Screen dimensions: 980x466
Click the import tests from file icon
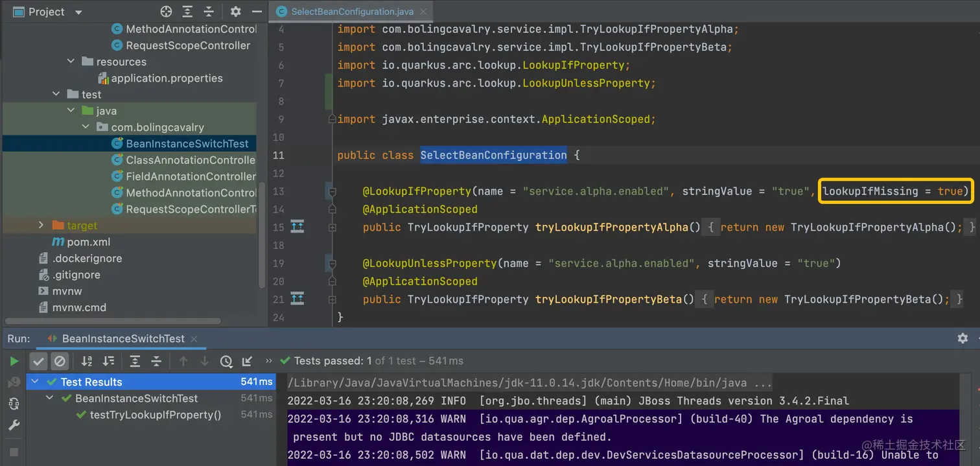[247, 361]
